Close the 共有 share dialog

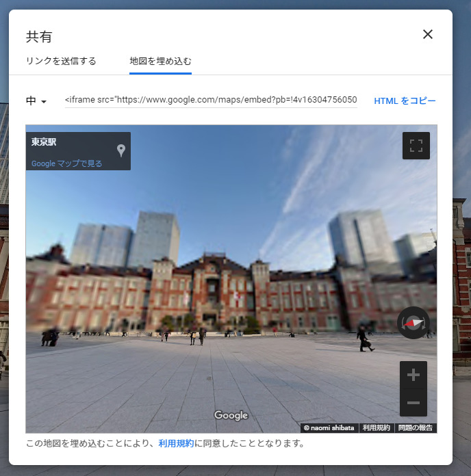click(x=428, y=34)
